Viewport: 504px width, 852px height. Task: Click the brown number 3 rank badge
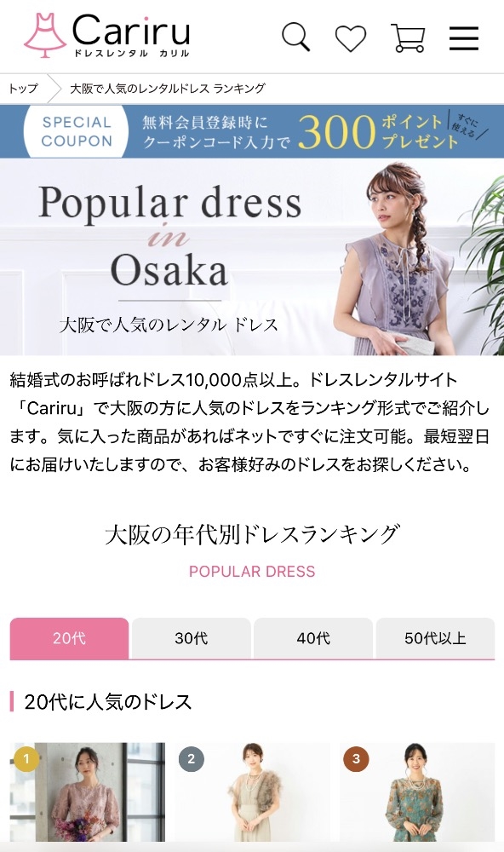point(356,758)
